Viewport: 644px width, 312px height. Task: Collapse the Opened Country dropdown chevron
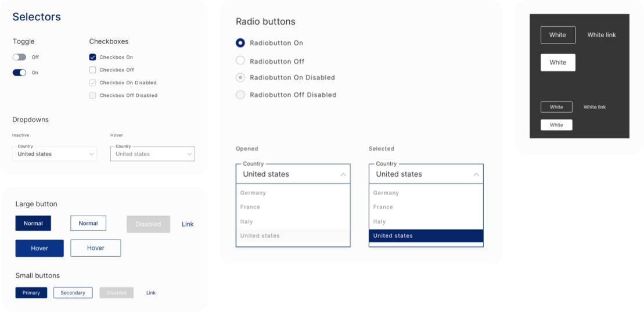(x=343, y=175)
